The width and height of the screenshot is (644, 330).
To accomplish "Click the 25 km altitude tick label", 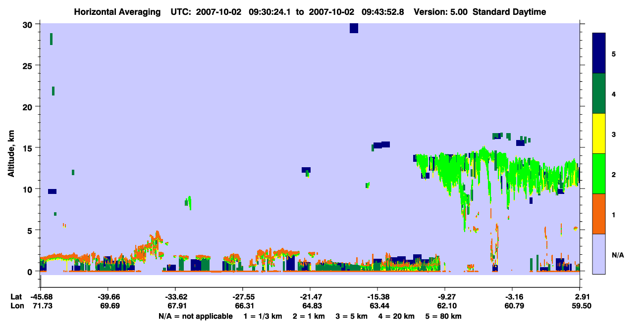I will (x=28, y=65).
